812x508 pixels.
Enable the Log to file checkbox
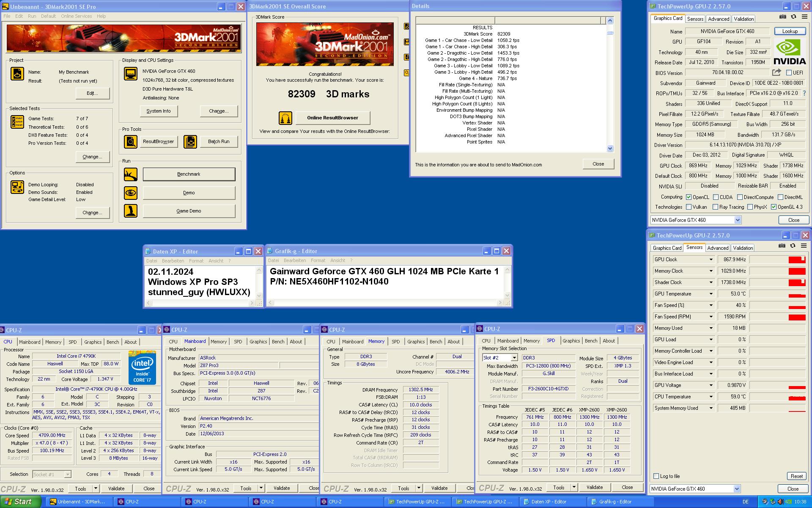coord(656,476)
